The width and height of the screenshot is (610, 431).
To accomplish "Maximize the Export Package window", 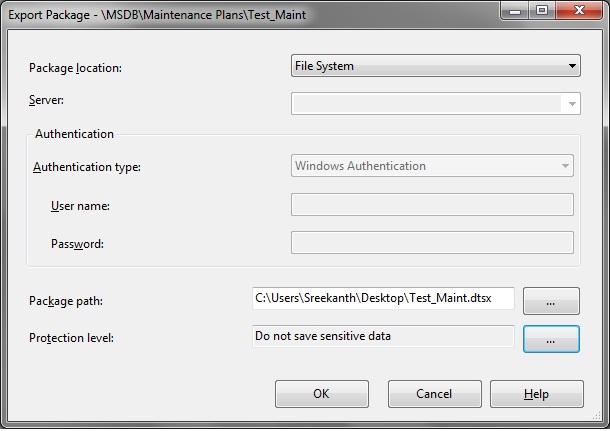I will [541, 12].
